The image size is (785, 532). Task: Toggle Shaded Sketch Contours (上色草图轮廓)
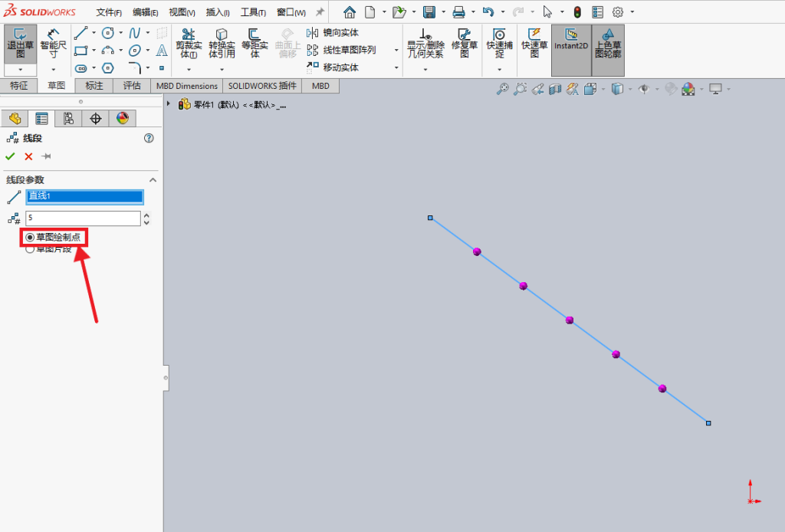(x=608, y=50)
